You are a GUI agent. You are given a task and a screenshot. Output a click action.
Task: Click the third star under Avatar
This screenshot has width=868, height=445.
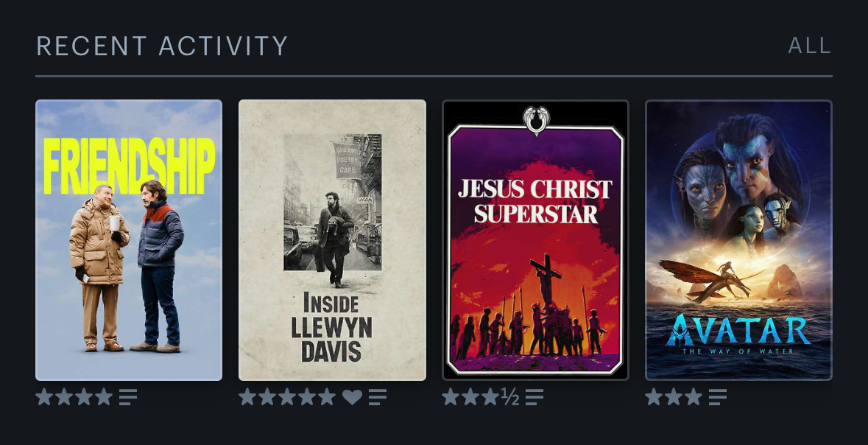[694, 397]
